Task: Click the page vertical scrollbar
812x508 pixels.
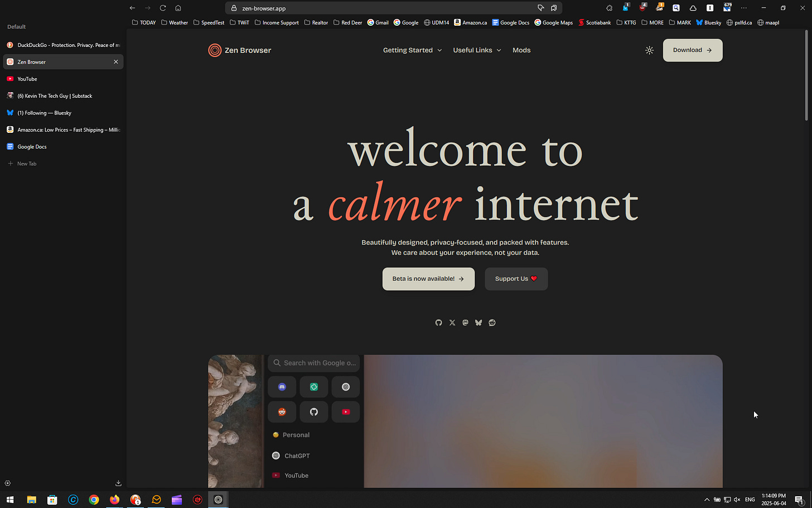Action: point(806,75)
